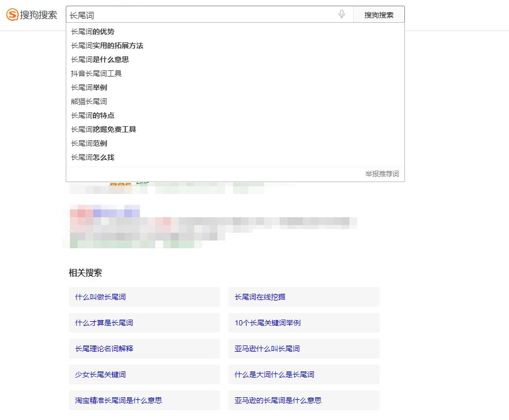Click the Sogou search logo icon
The width and height of the screenshot is (509, 420).
[11, 15]
